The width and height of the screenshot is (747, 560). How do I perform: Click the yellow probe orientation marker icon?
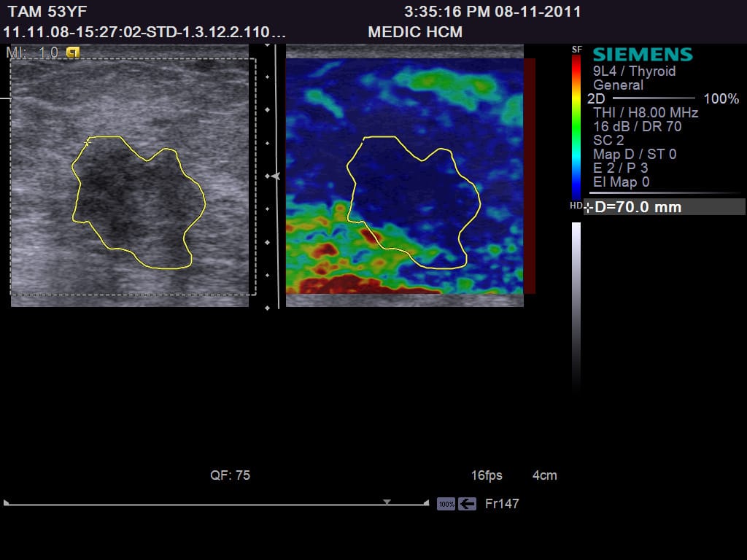tap(72, 52)
